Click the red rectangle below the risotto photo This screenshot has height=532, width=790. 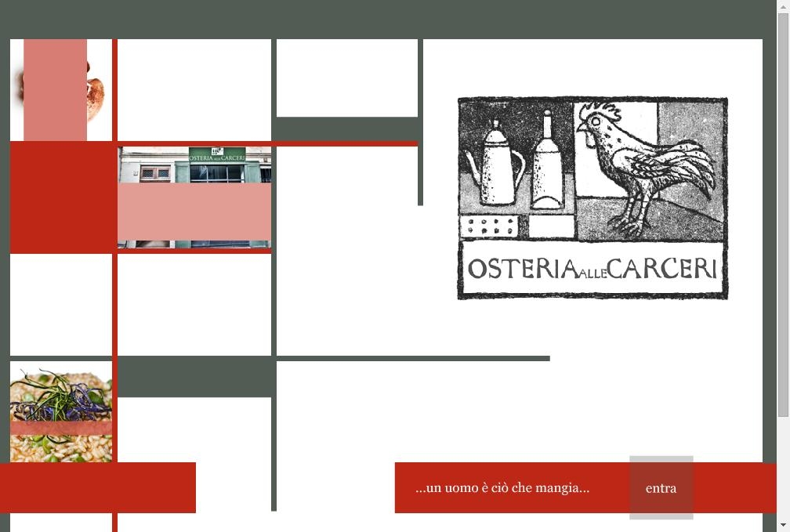[98, 487]
